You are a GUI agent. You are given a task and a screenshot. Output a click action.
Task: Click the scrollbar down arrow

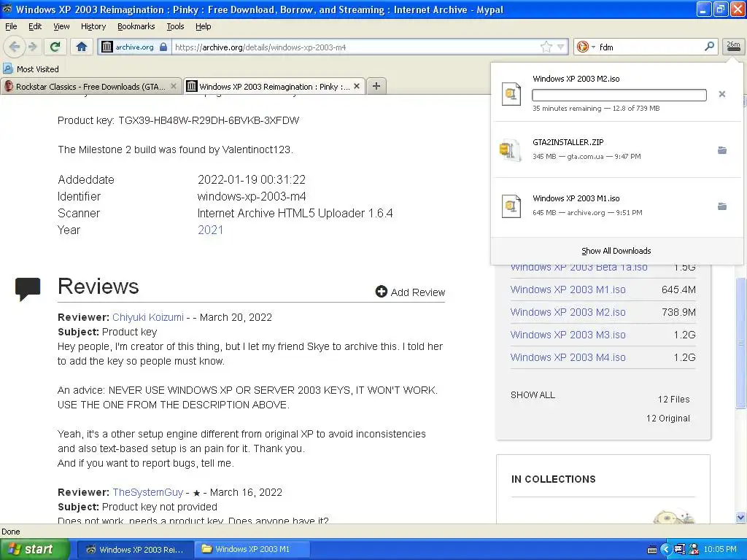[x=741, y=517]
